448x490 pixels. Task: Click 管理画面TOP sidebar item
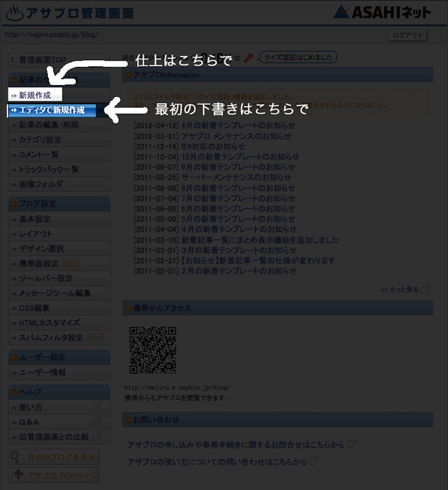click(59, 59)
